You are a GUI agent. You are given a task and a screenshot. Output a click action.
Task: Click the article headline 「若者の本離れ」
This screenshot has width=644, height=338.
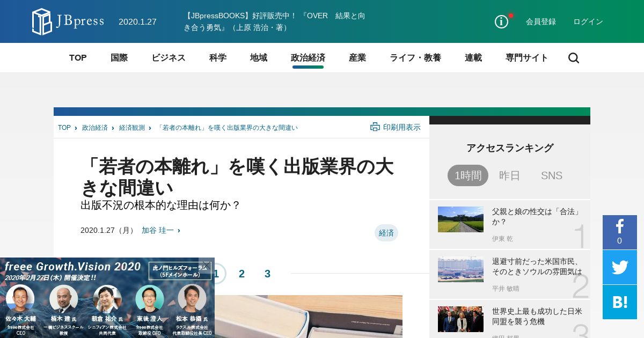pos(237,177)
